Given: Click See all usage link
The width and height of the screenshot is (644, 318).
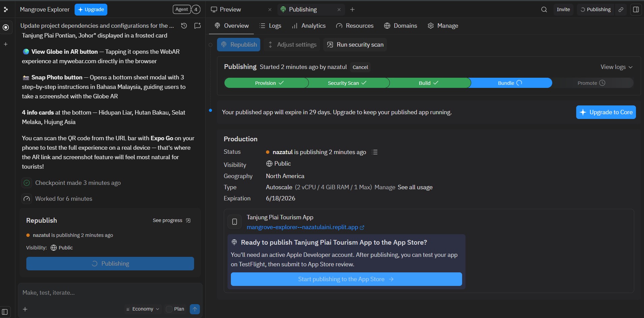Looking at the screenshot, I should [415, 187].
